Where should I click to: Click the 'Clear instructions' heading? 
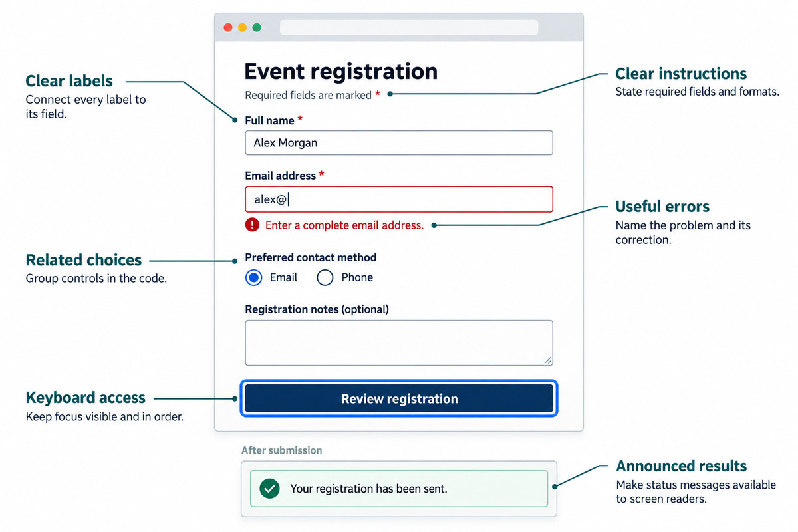(681, 74)
